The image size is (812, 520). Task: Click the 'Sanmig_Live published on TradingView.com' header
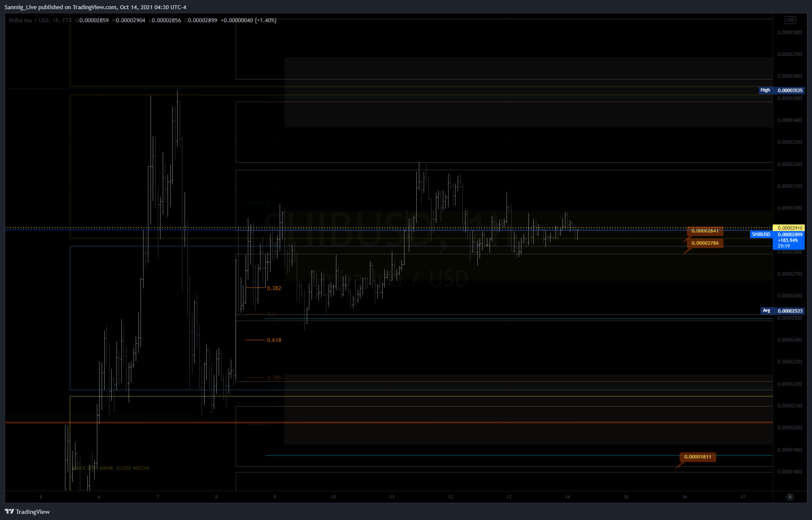(x=61, y=7)
